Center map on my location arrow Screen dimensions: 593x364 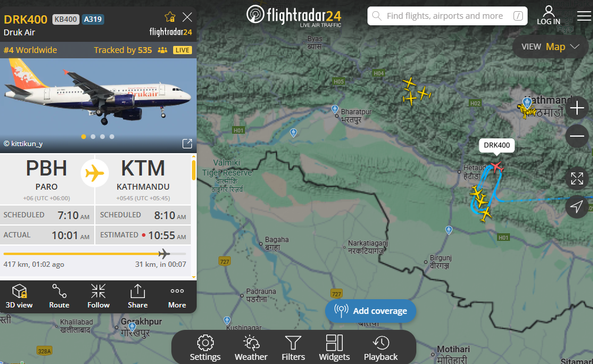577,207
